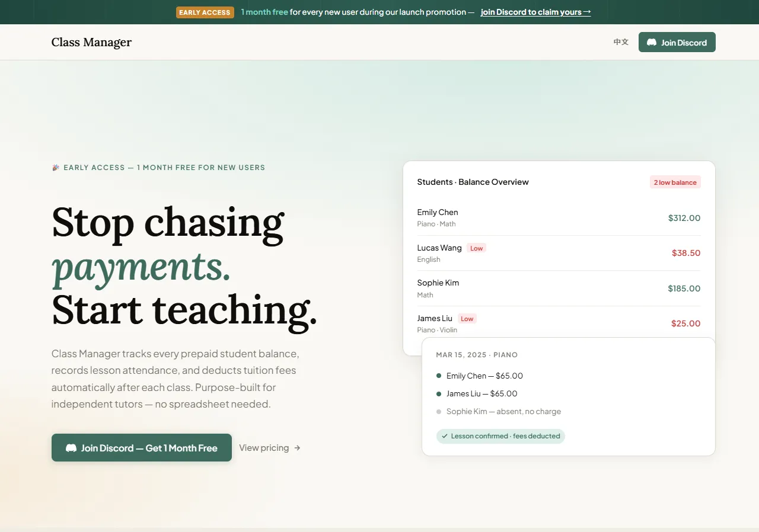
Task: Click the checkmark in Lesson confirmed badge
Action: [445, 436]
